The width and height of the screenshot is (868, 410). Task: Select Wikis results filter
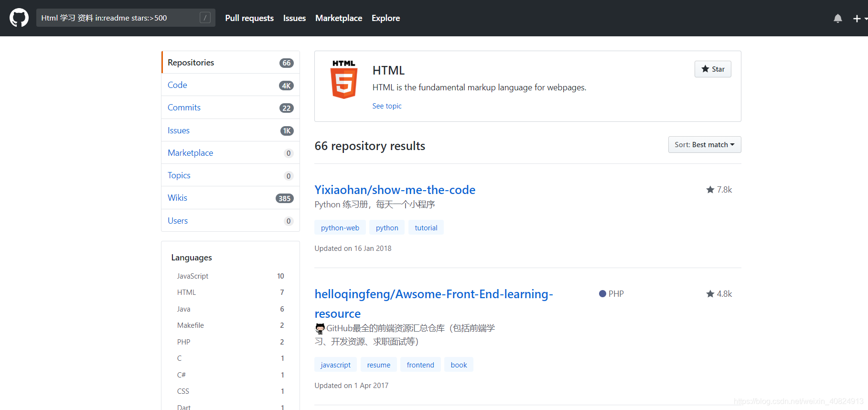pos(231,198)
